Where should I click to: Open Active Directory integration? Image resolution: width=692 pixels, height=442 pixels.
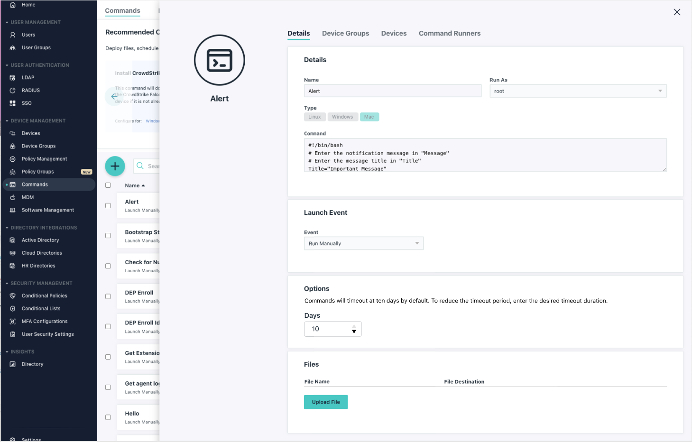point(42,240)
